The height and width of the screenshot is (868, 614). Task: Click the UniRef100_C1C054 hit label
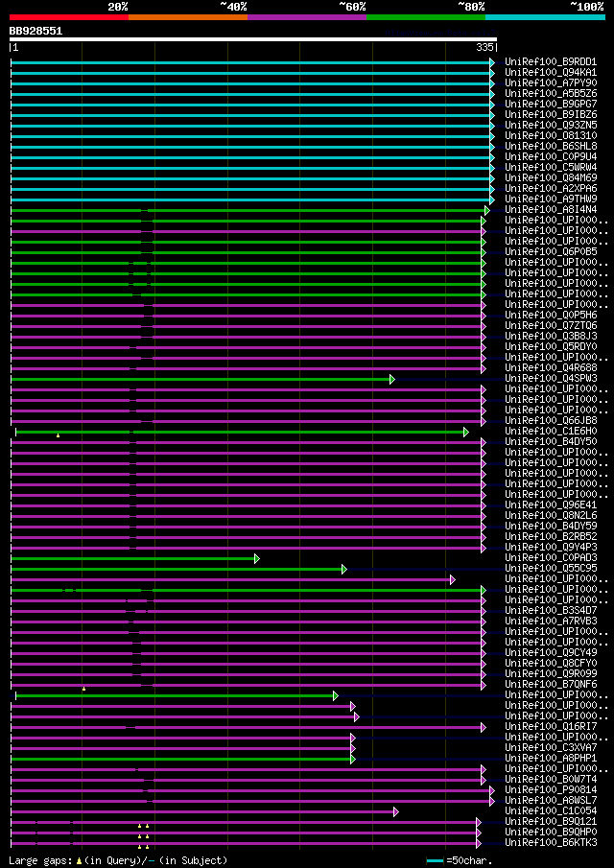pyautogui.click(x=551, y=811)
